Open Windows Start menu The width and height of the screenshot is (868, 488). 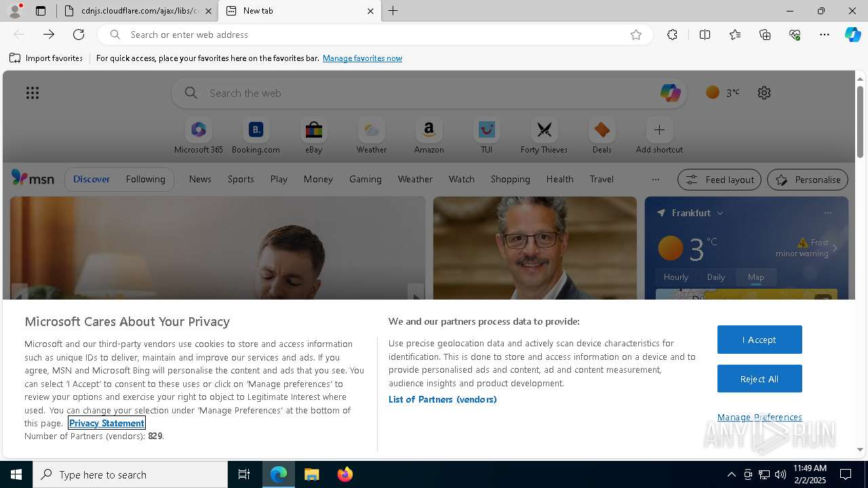point(16,474)
